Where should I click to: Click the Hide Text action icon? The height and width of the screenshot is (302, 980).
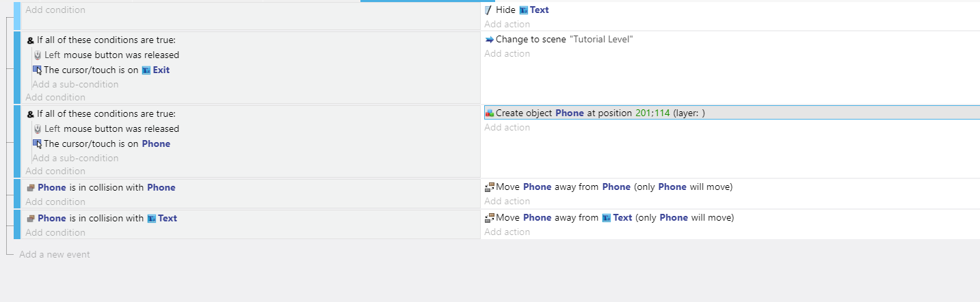489,10
